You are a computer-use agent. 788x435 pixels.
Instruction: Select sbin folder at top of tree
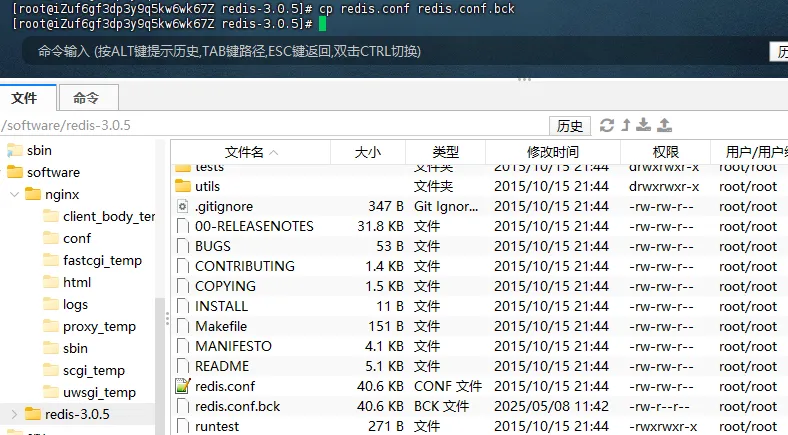pyautogui.click(x=39, y=150)
